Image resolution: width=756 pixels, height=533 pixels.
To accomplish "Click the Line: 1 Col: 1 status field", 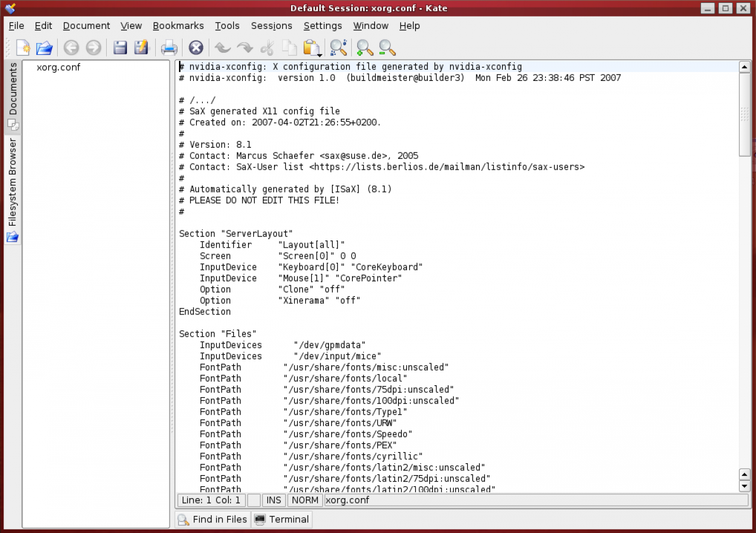I will tap(211, 500).
